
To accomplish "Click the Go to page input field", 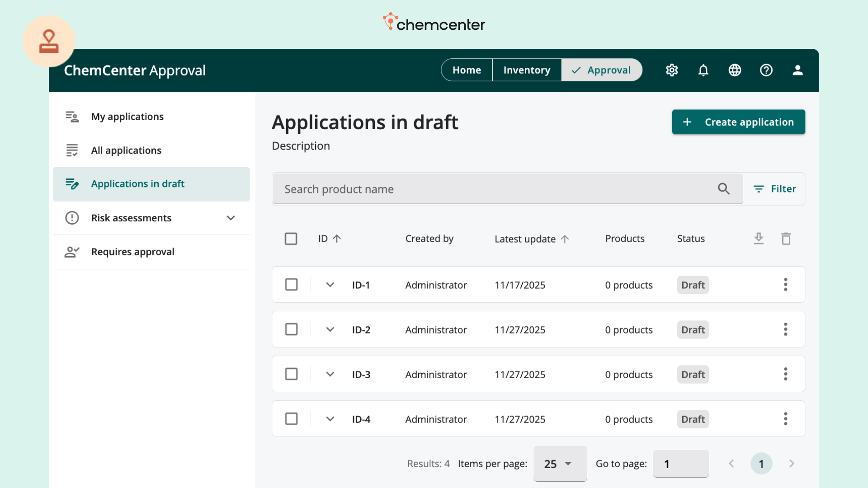I will pyautogui.click(x=680, y=464).
